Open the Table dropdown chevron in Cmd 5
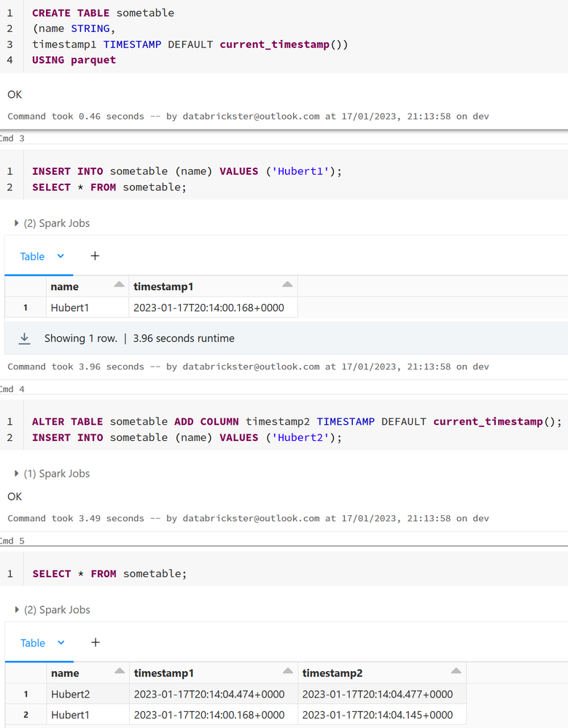The width and height of the screenshot is (568, 728). pos(61,643)
